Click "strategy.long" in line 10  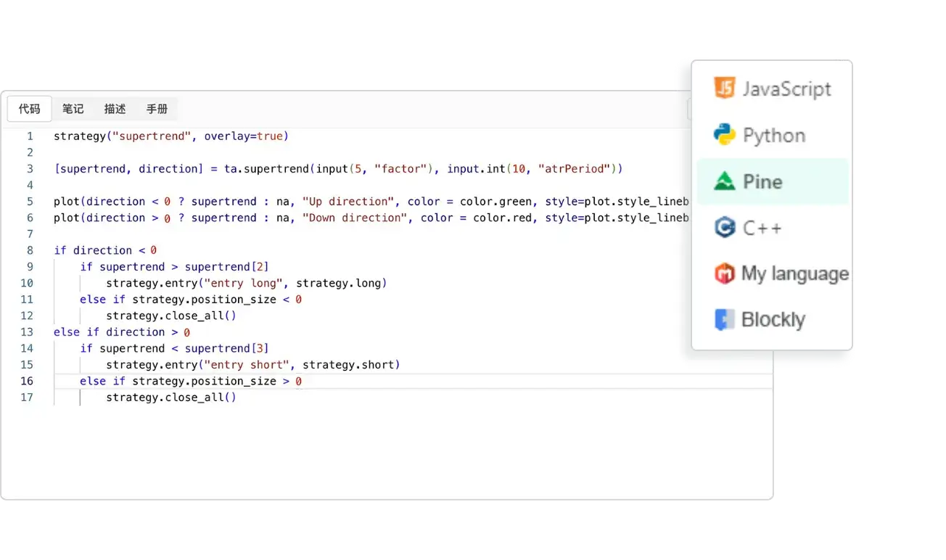[338, 283]
